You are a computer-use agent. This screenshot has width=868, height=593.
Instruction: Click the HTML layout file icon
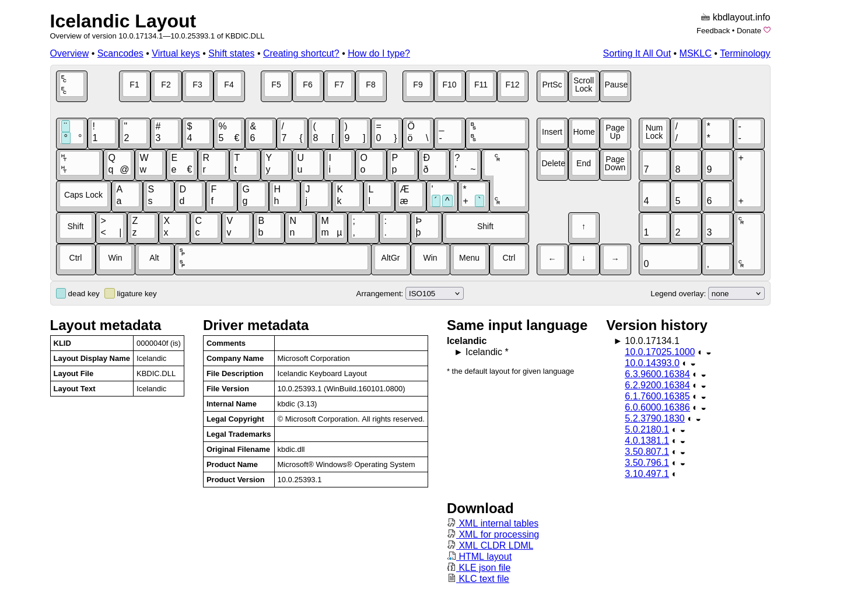coord(452,556)
